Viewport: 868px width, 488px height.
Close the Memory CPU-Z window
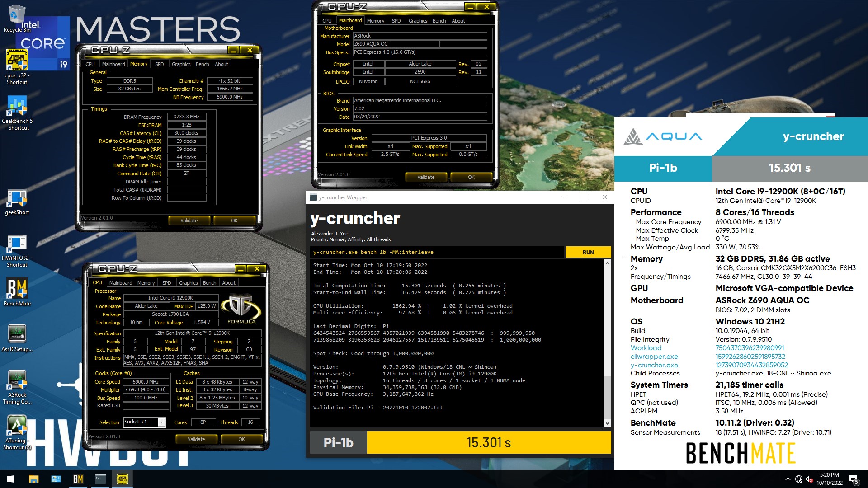click(x=250, y=50)
